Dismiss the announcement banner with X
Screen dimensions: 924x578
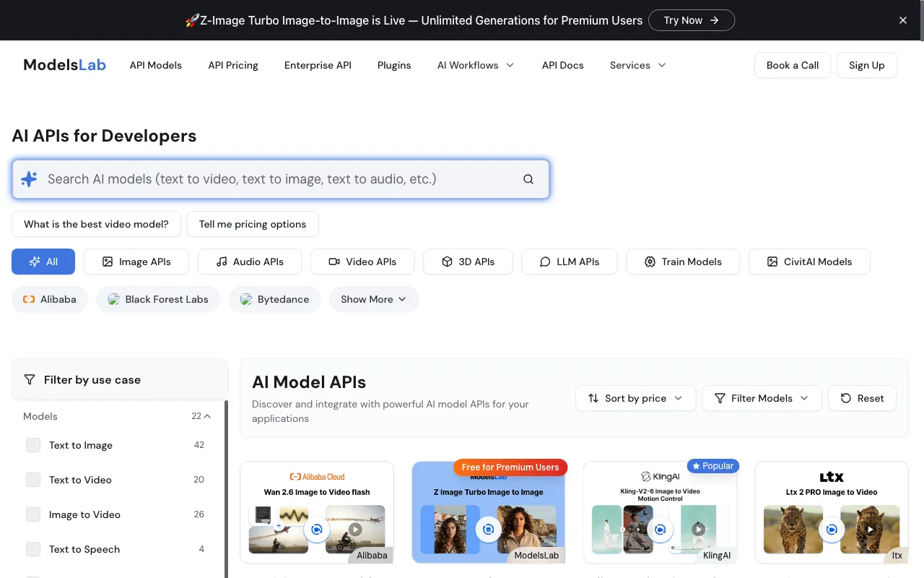[902, 20]
